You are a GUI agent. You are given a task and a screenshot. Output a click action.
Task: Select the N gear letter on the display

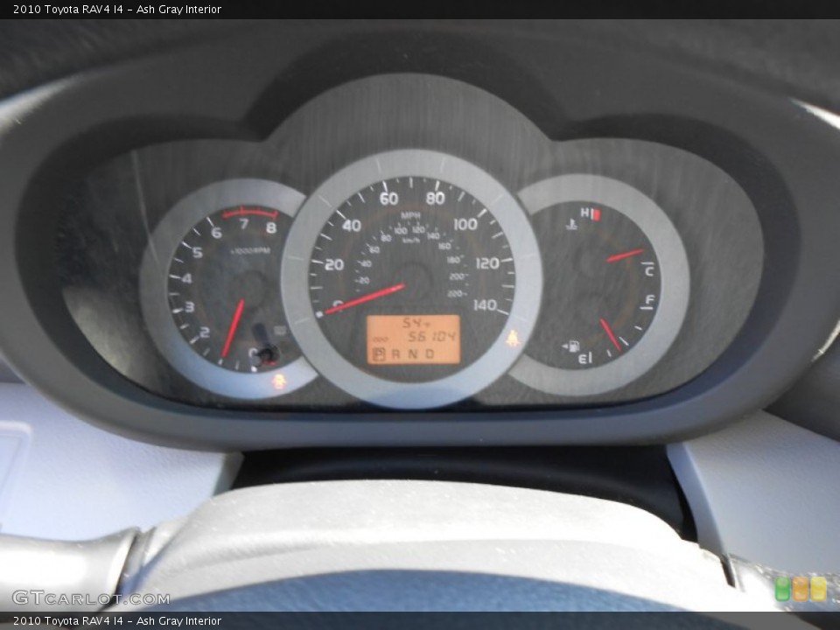412,354
